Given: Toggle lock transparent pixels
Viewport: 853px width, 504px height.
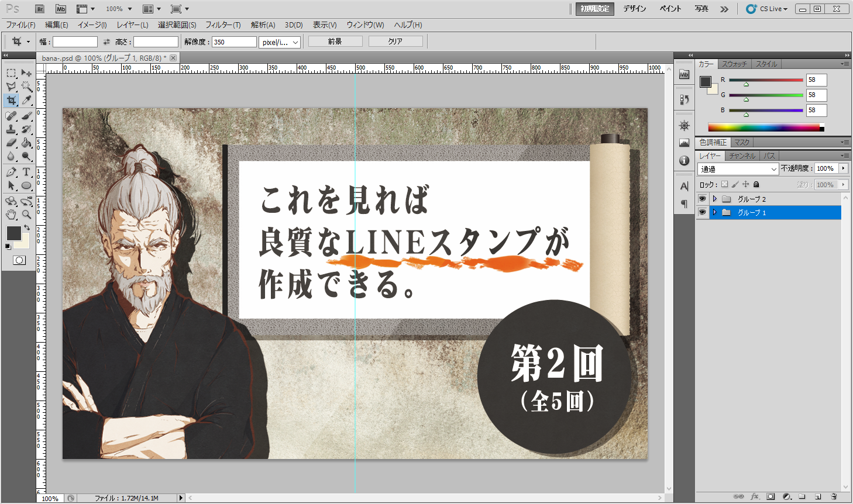Looking at the screenshot, I should [x=724, y=184].
